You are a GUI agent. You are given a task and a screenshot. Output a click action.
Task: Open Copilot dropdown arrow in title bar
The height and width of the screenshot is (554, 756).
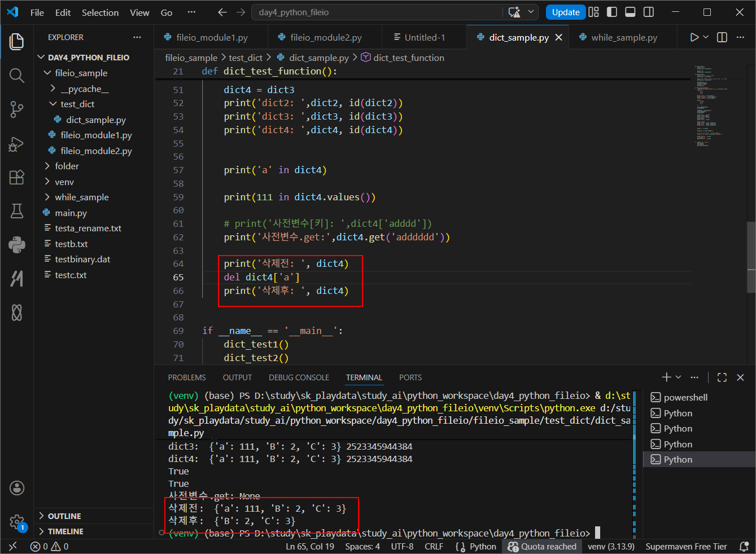531,12
